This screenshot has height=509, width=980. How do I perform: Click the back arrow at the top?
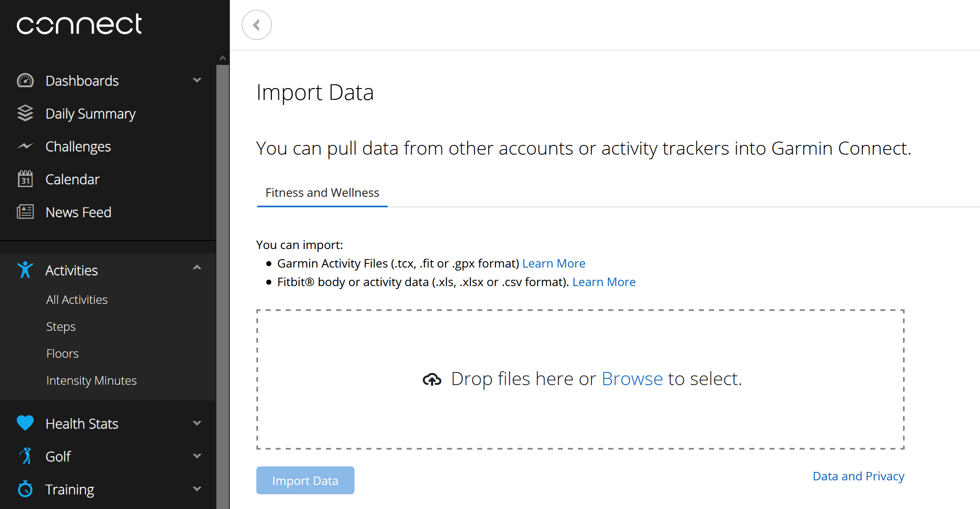pos(256,25)
